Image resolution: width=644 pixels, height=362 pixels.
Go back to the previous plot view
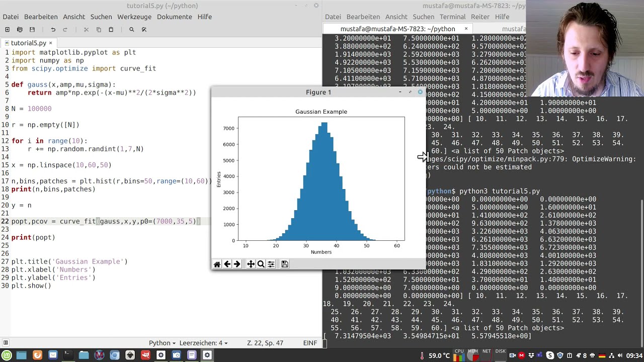pos(227,264)
